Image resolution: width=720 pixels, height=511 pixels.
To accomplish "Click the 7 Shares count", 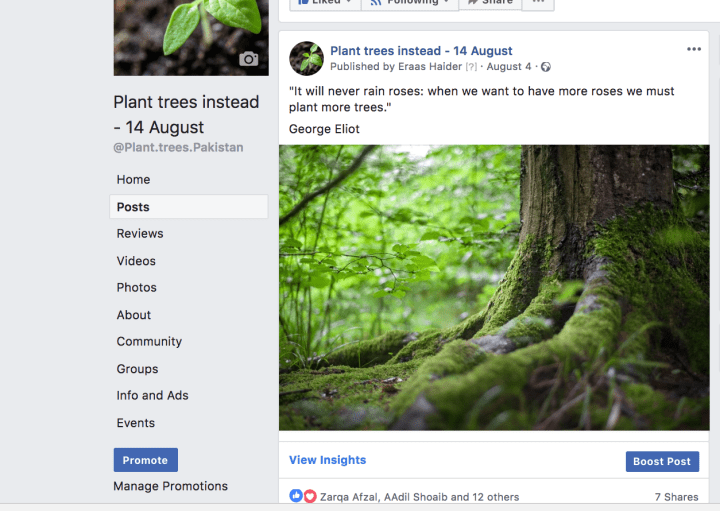I will [676, 497].
